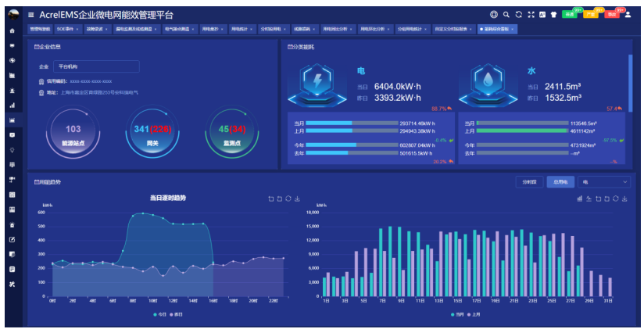The height and width of the screenshot is (329, 644).
Task: Toggle fullscreen with the expand icon
Action: [531, 15]
